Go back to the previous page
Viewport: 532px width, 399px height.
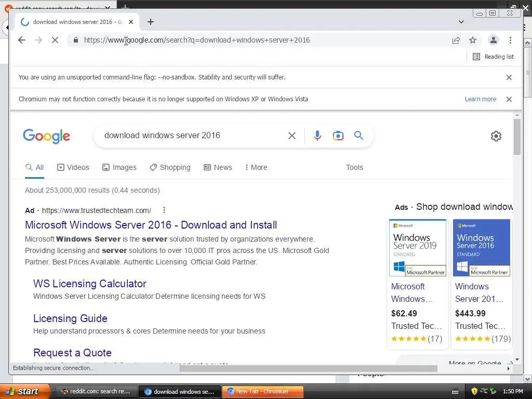22,40
